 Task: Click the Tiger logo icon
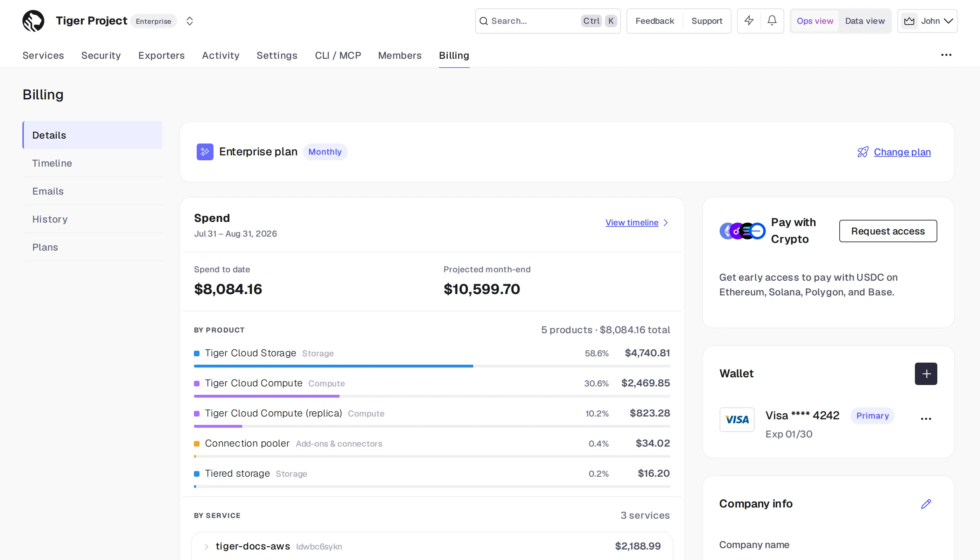(34, 21)
